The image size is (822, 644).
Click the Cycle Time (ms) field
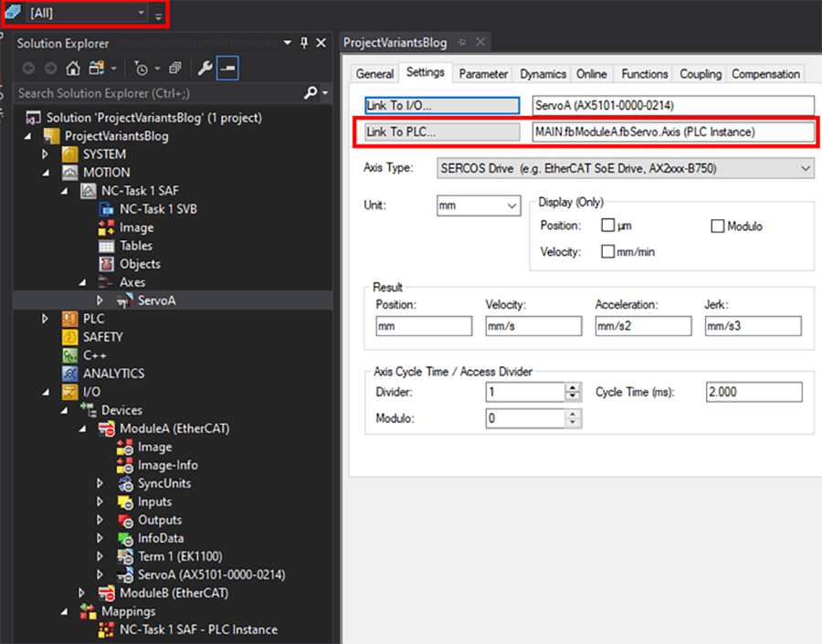(753, 392)
